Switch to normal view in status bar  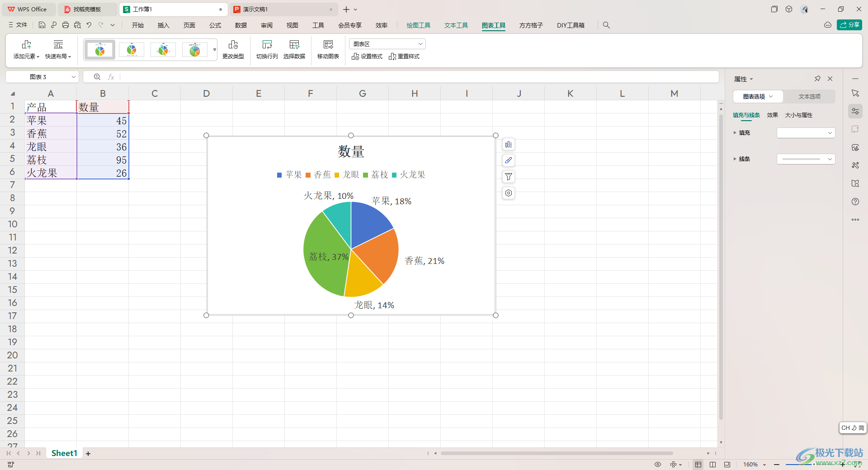click(698, 465)
